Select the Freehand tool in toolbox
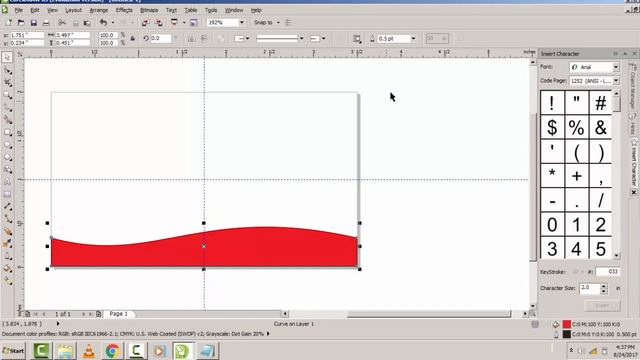The image size is (640, 360). 7,107
